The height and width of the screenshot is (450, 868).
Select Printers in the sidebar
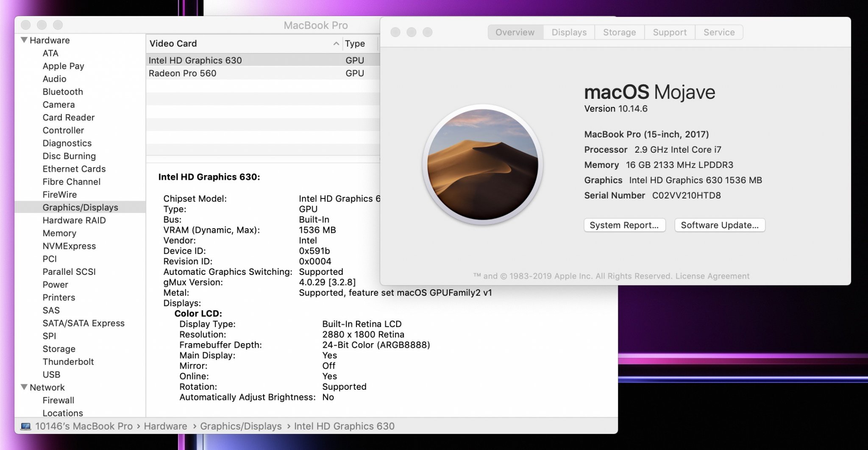click(x=58, y=297)
